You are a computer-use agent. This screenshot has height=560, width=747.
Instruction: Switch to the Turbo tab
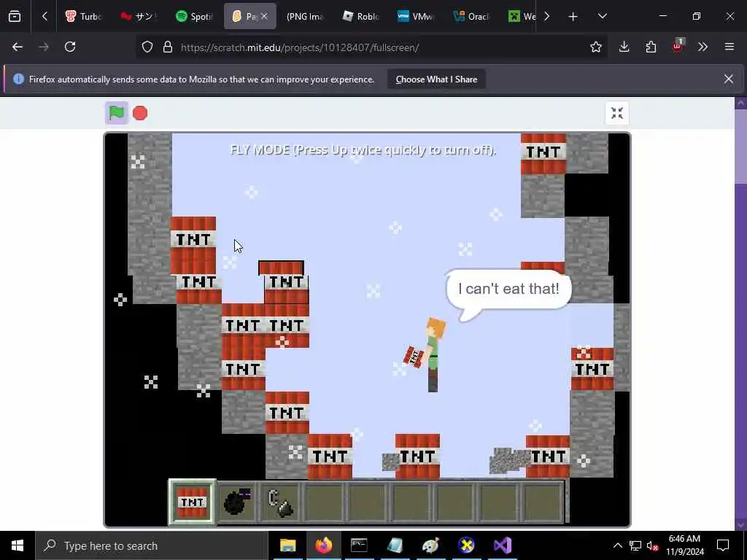(84, 16)
